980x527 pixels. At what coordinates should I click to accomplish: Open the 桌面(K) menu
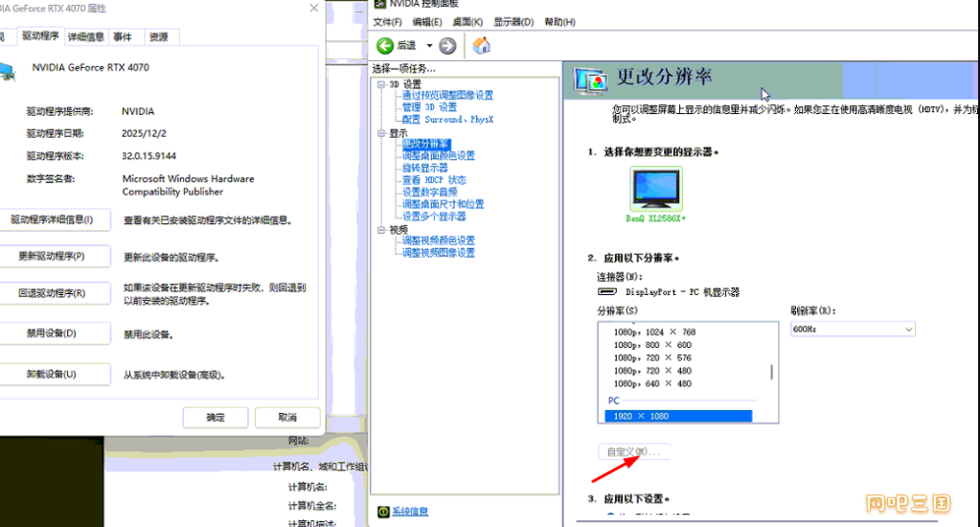pos(467,22)
